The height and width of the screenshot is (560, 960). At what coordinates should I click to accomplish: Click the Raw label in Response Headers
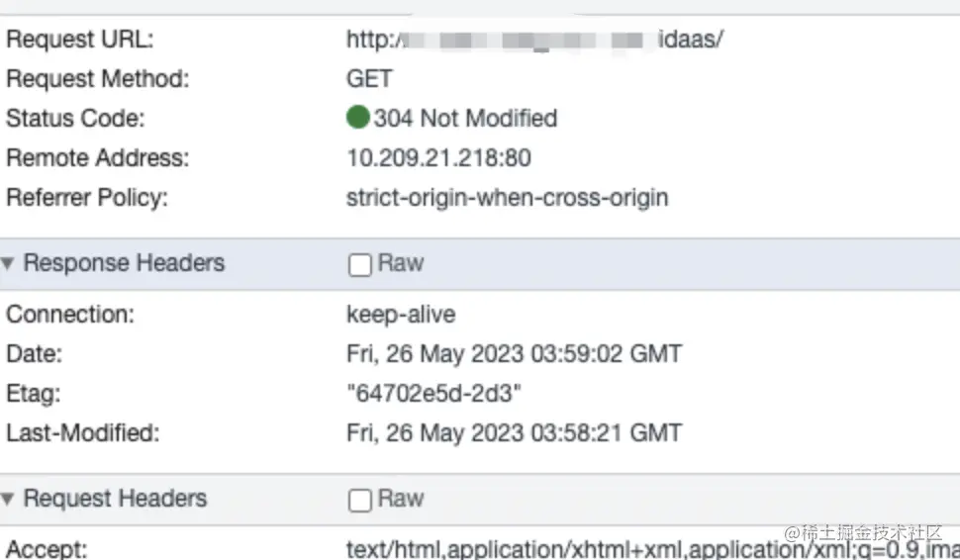coord(401,263)
